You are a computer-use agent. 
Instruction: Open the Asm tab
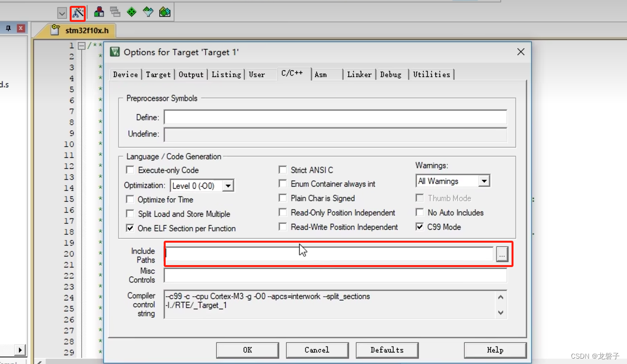[321, 75]
